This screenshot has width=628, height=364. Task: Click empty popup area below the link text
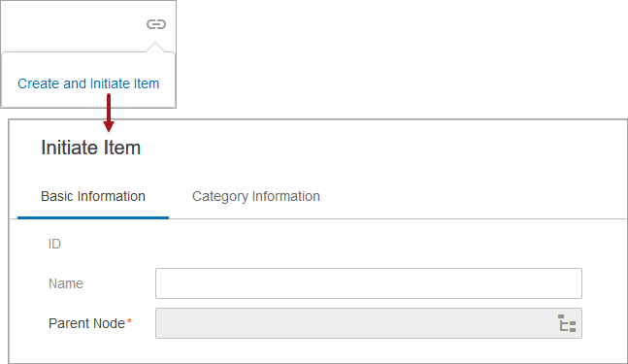click(88, 99)
